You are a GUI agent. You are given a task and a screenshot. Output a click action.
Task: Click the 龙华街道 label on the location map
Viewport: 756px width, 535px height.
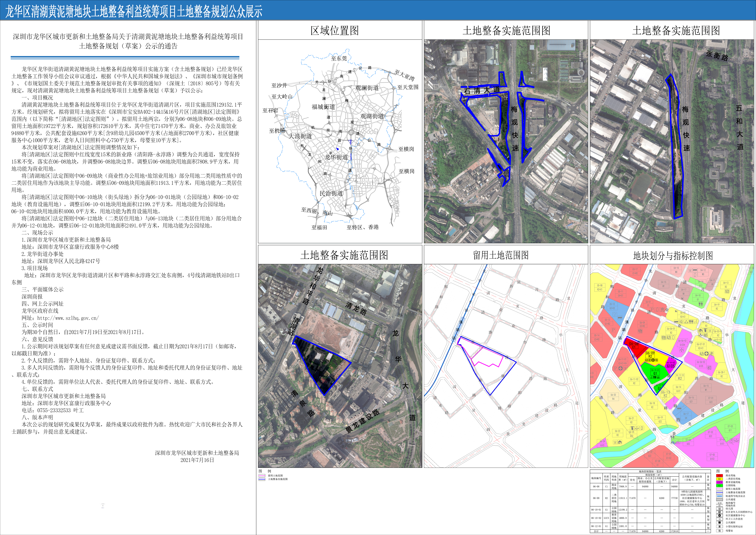(x=337, y=157)
